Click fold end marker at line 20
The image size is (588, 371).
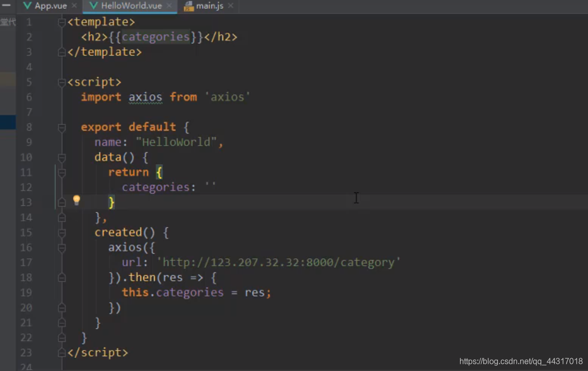point(62,308)
